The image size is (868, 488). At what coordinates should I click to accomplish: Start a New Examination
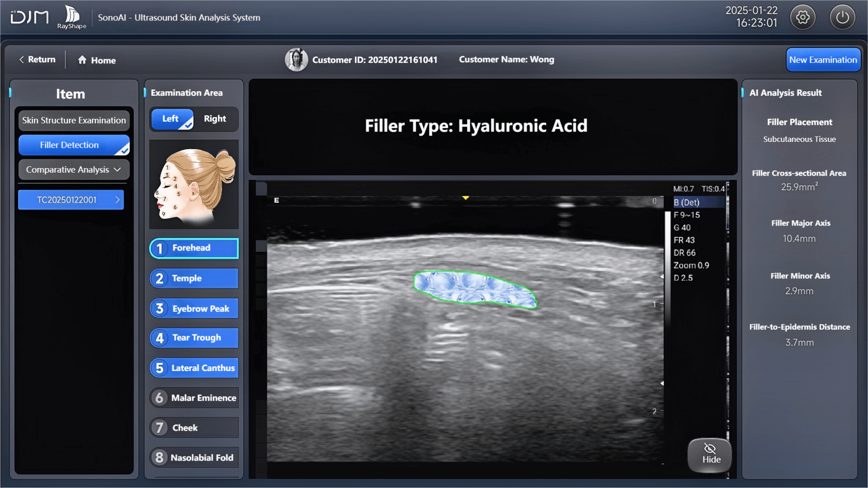point(823,60)
